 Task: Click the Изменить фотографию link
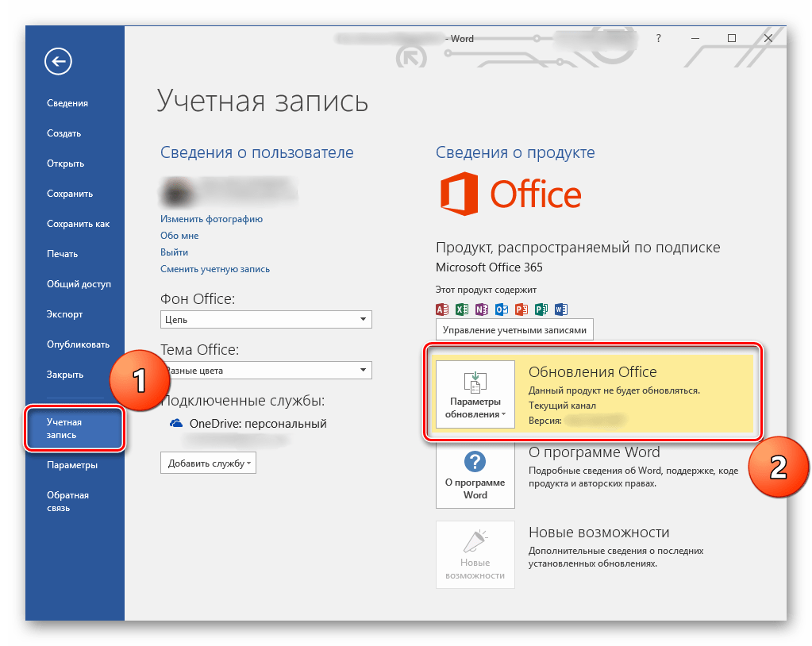point(211,219)
